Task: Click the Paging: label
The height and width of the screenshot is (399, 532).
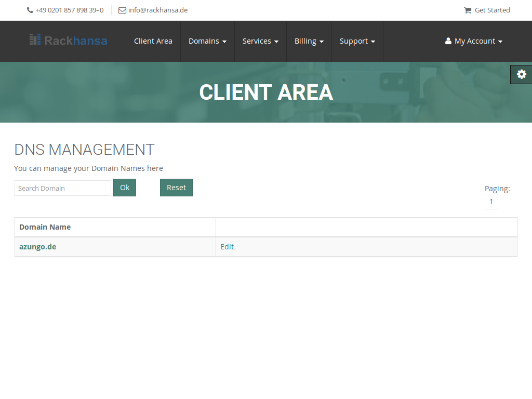Action: pos(497,189)
